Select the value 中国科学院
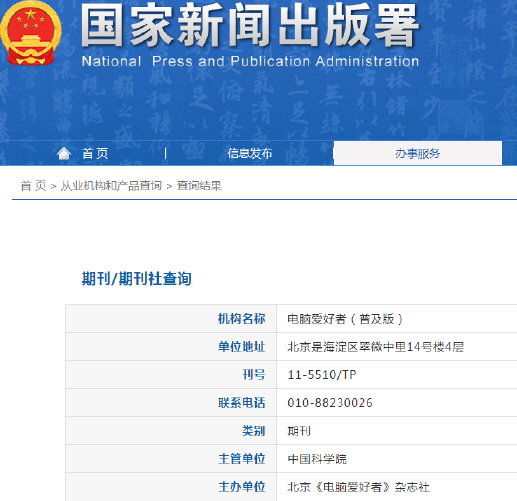 point(317,459)
